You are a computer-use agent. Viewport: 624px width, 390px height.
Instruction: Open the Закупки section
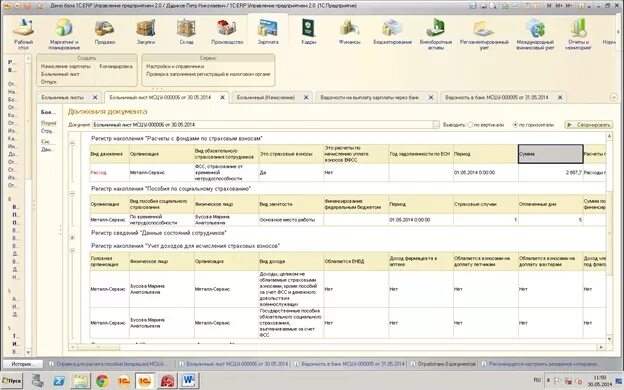[146, 32]
